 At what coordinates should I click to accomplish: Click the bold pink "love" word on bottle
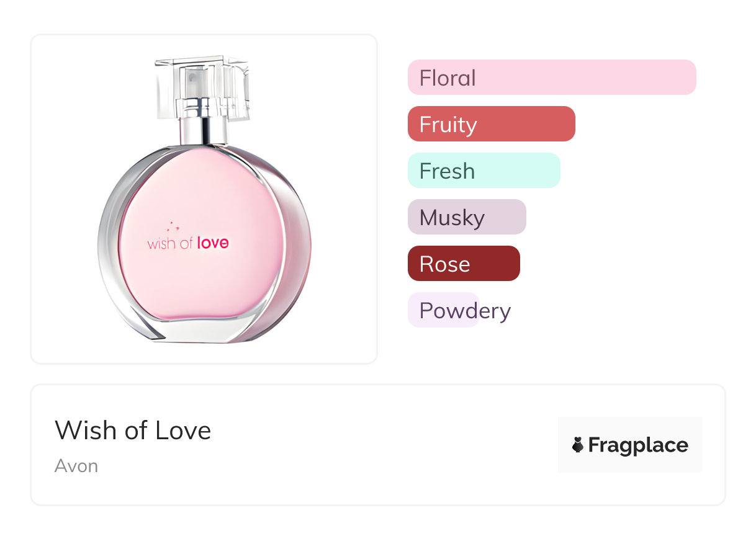[x=213, y=243]
